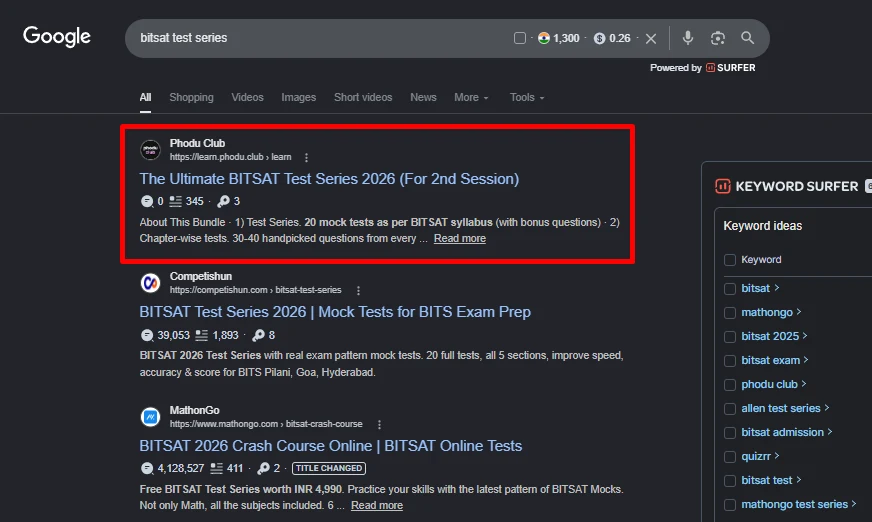Click the Keyword Surfer panel logo
Image resolution: width=872 pixels, height=522 pixels.
coord(722,186)
